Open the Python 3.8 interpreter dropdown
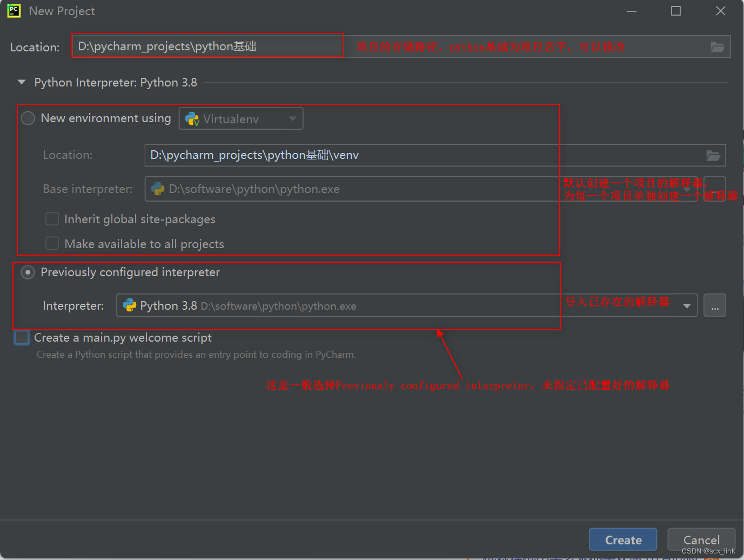 tap(407, 306)
